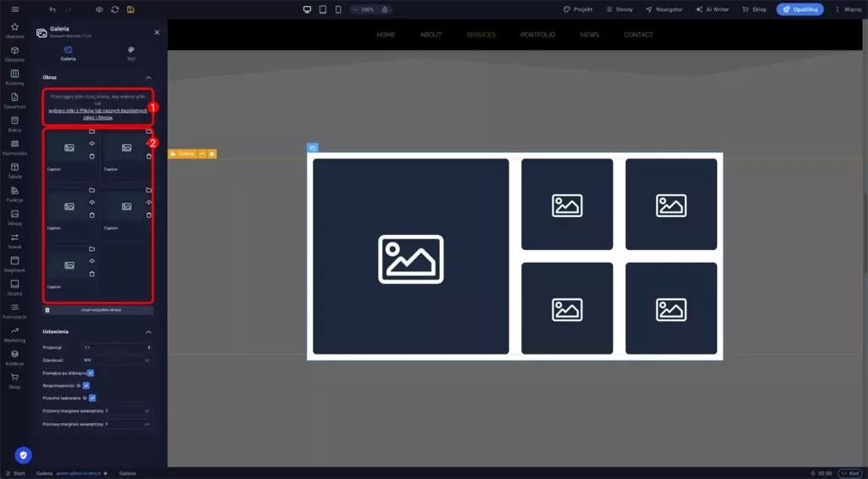Click the Opublikuj button
The image size is (868, 479).
click(799, 9)
